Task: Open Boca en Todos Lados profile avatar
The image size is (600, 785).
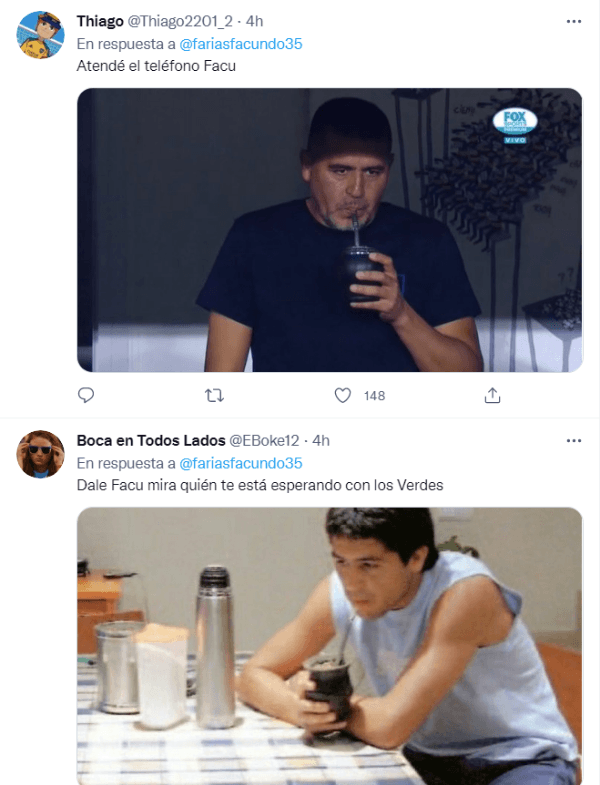Action: [42, 455]
